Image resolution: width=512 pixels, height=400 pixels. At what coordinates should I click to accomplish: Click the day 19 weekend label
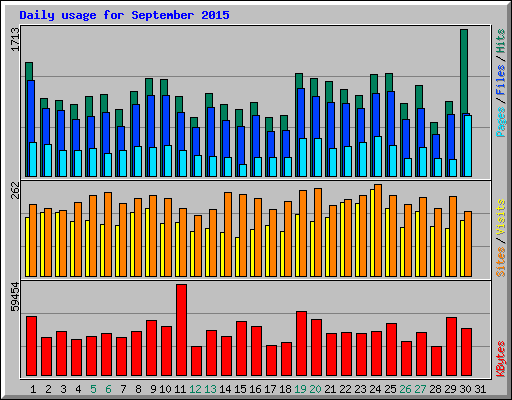tap(300, 389)
